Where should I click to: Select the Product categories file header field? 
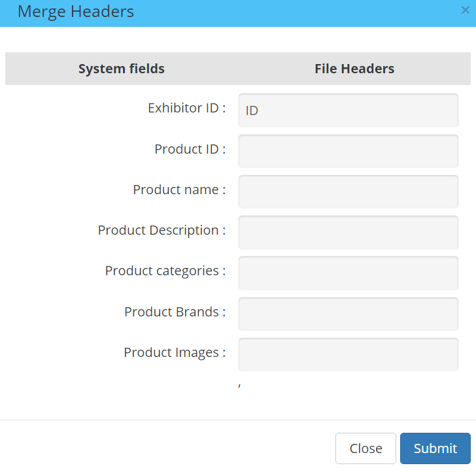(x=348, y=273)
